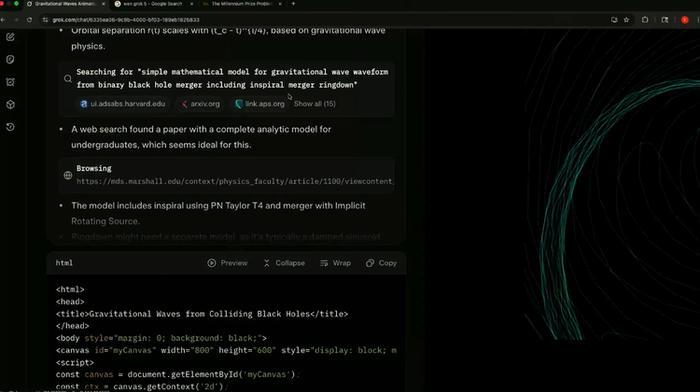This screenshot has width=700, height=392.
Task: Open the arxiv.org source link
Action: point(200,104)
